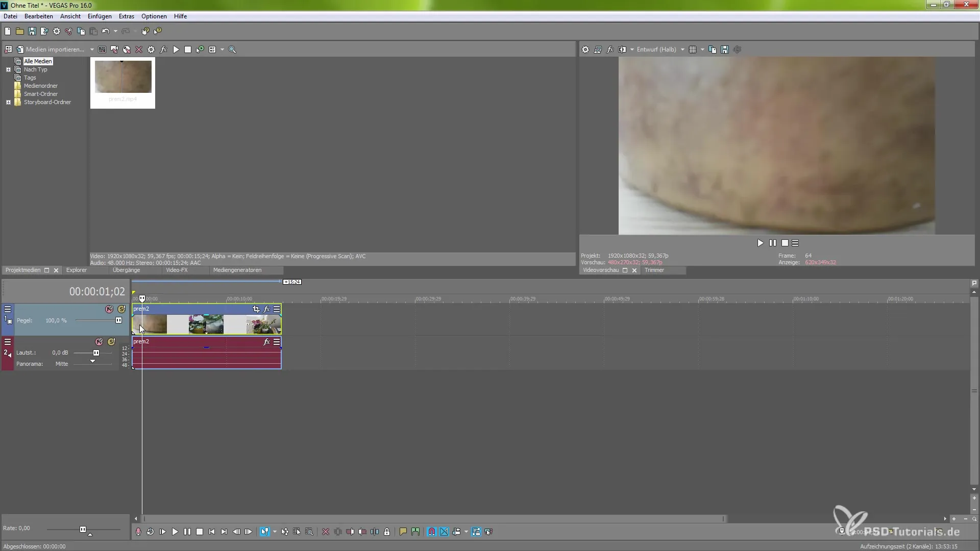Mute audio track 2
The image size is (980, 551).
pos(99,342)
